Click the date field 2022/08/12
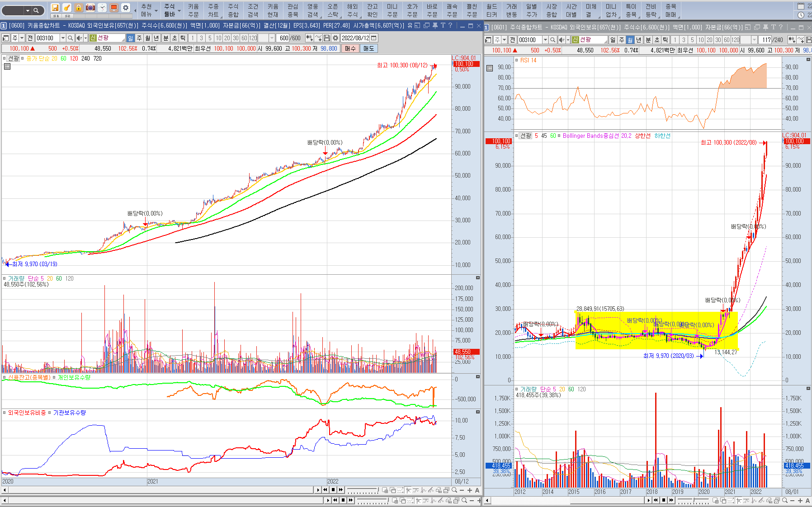Image resolution: width=812 pixels, height=507 pixels. (x=356, y=38)
